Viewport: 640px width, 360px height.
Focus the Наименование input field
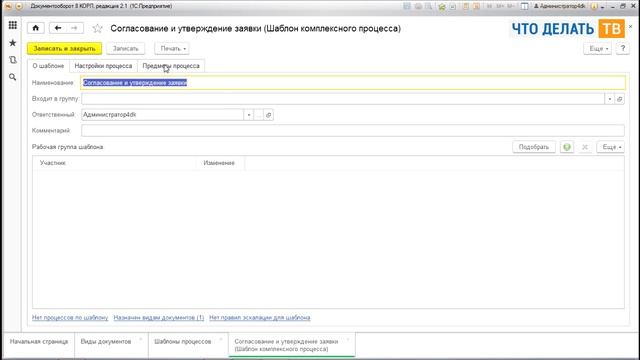point(353,83)
